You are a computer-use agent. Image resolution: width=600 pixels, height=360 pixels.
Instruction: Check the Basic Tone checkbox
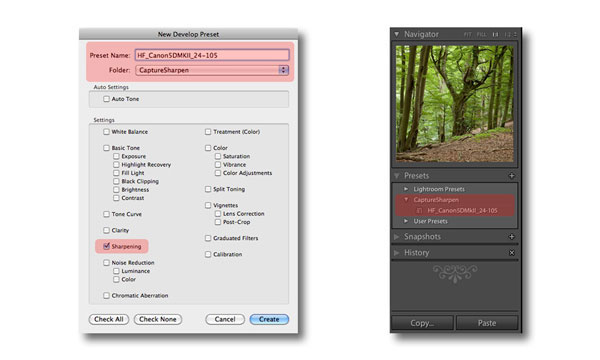(106, 148)
